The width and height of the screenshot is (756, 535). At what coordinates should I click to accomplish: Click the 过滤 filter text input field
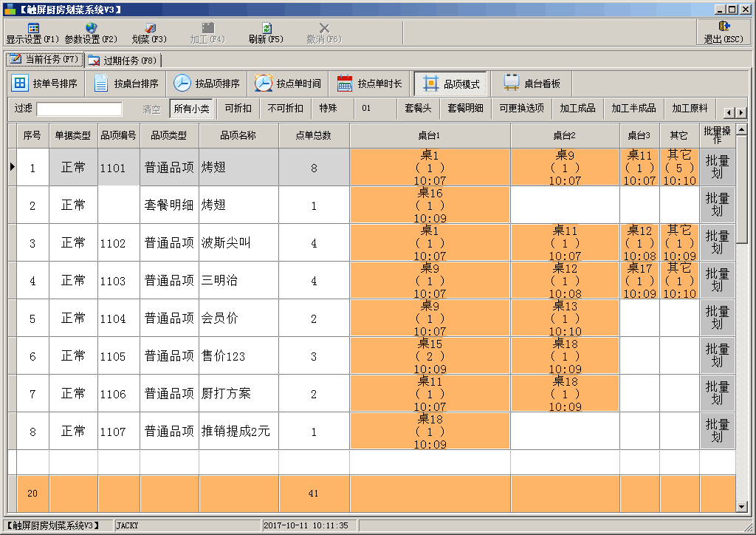79,109
